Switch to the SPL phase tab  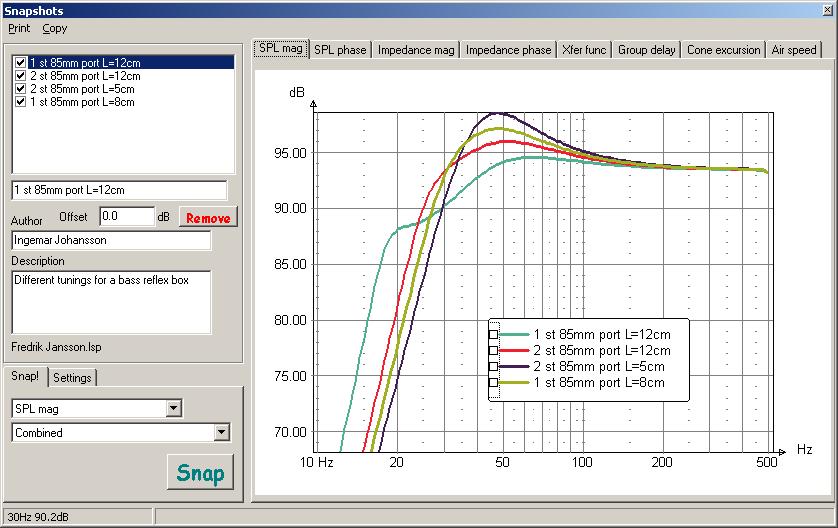point(340,50)
